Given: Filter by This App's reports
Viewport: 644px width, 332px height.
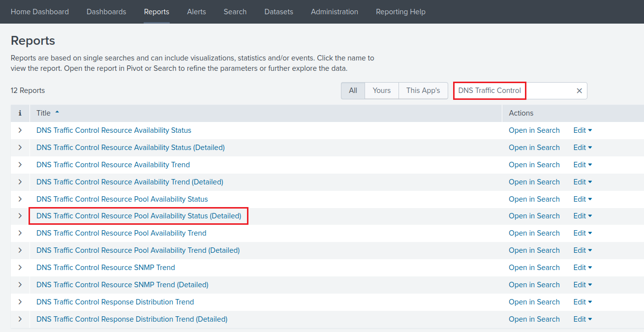Looking at the screenshot, I should tap(423, 91).
